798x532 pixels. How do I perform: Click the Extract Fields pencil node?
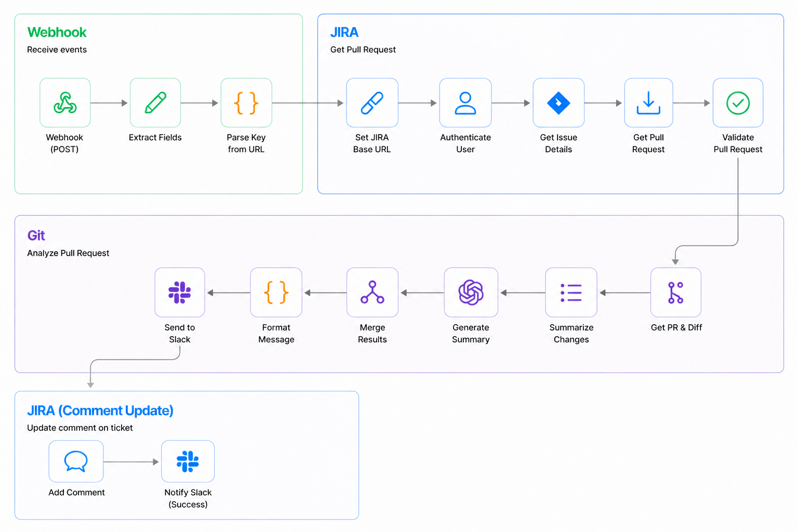(x=155, y=103)
